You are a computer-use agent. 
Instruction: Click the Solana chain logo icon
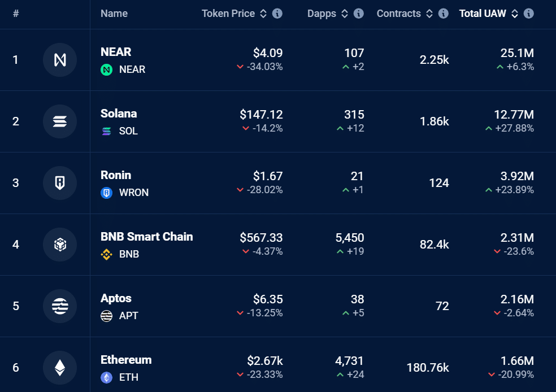click(60, 121)
